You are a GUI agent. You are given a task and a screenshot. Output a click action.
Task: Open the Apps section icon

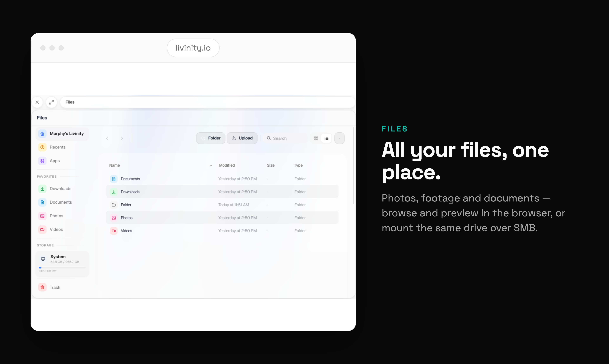43,161
